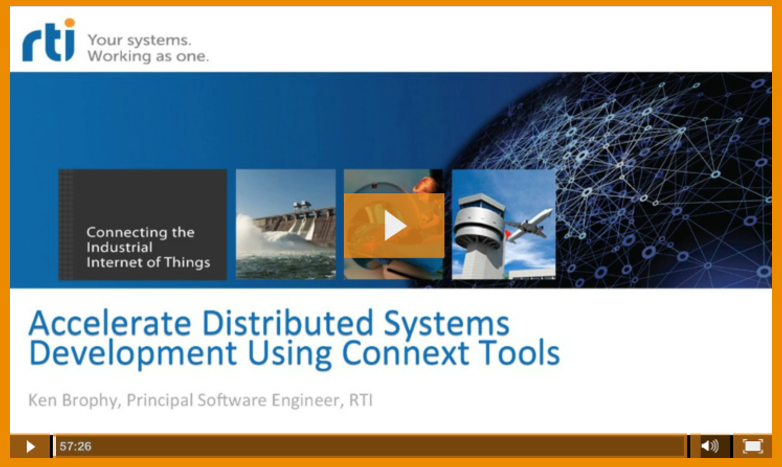Click the 'Connecting the Industrial Internet of Things' box

point(143,225)
